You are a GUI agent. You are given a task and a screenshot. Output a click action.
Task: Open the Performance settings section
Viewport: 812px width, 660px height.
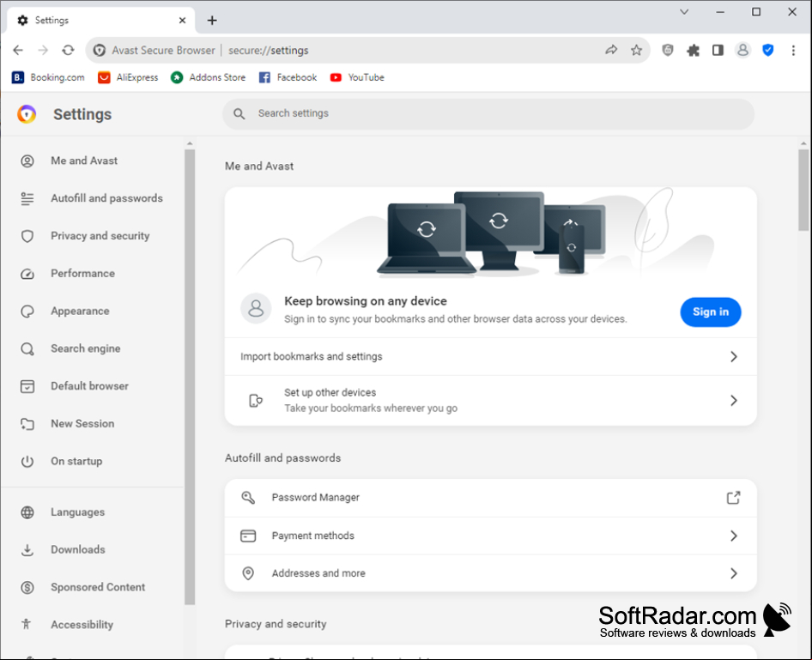point(83,273)
